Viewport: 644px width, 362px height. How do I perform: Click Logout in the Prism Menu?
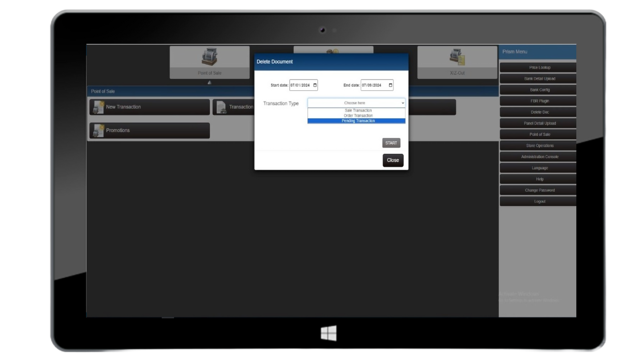[539, 202]
